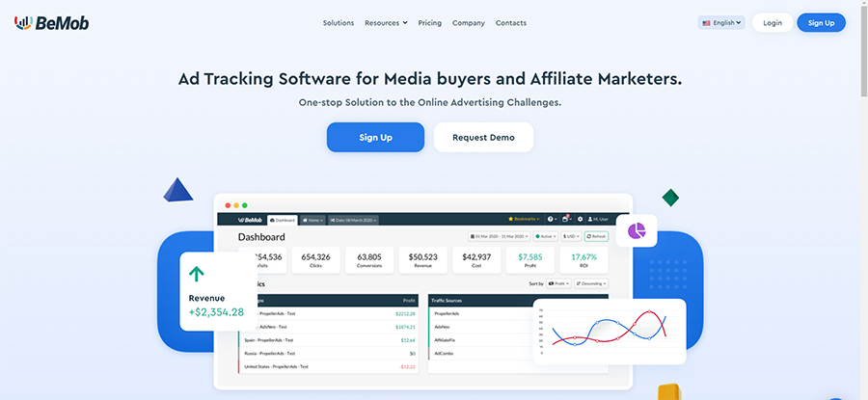The width and height of the screenshot is (868, 400).
Task: Click the +$2,354.28 revenue amount
Action: (x=216, y=312)
